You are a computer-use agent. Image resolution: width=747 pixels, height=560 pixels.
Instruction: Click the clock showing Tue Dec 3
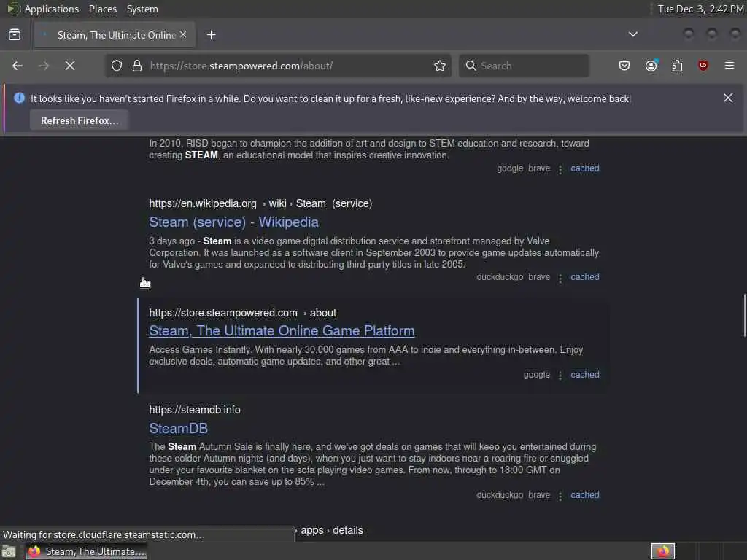[700, 9]
